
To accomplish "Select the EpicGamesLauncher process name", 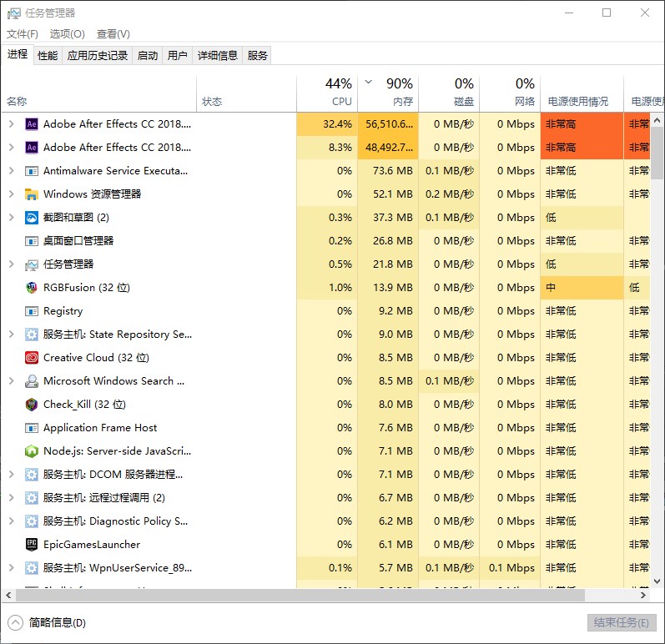I will 92,545.
